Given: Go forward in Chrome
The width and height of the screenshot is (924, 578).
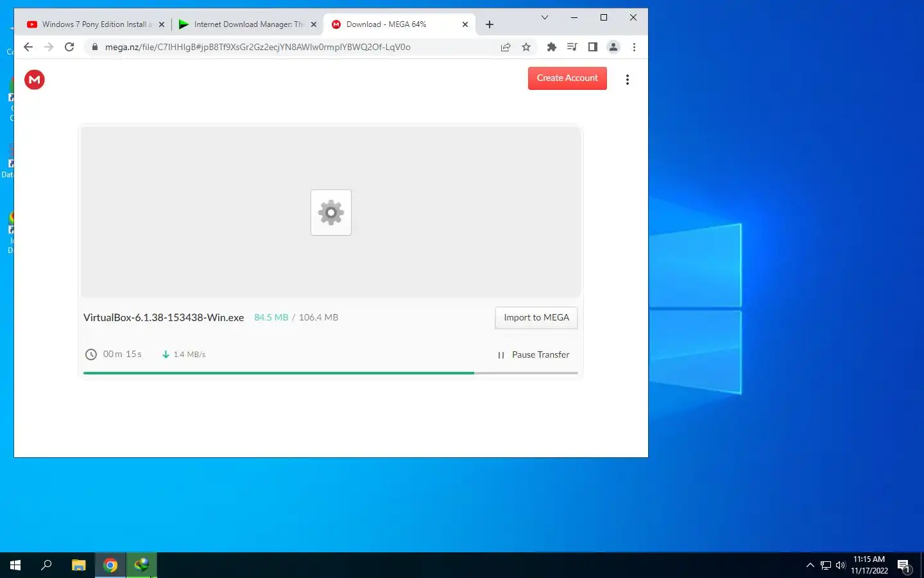Looking at the screenshot, I should [x=49, y=47].
